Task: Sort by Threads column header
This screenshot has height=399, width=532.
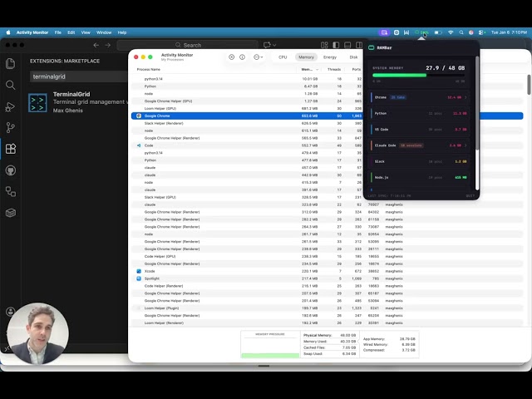Action: [x=334, y=69]
